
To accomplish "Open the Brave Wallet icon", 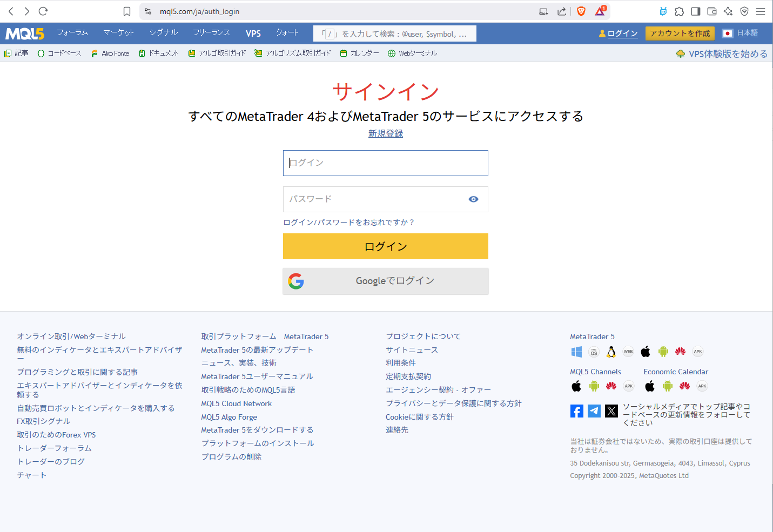I will [x=712, y=11].
